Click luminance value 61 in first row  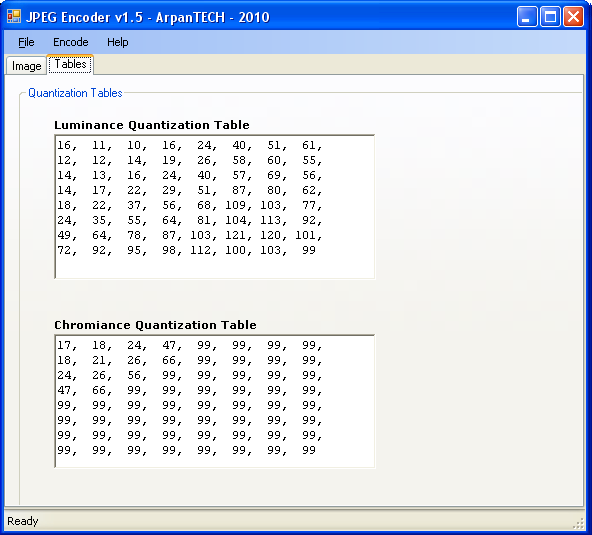tap(309, 145)
